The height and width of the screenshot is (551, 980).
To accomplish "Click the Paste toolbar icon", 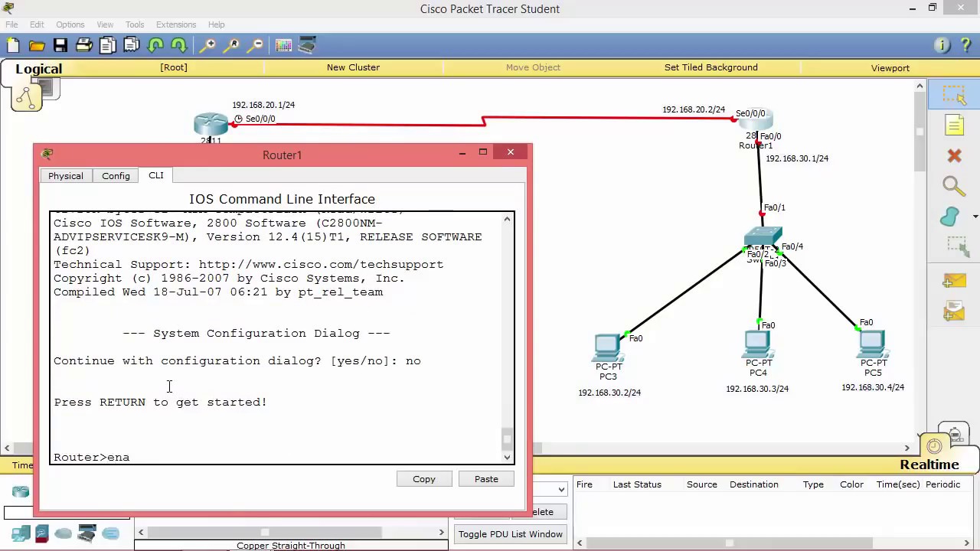I will (x=131, y=46).
